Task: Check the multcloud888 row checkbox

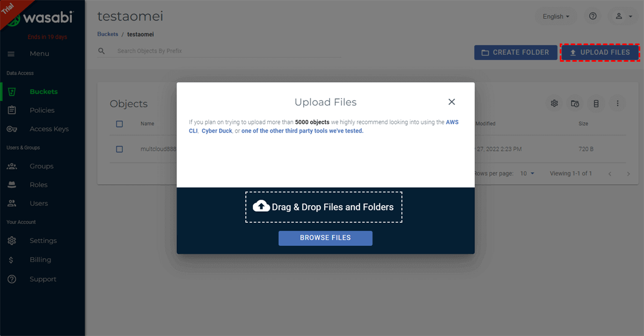Action: pos(120,149)
